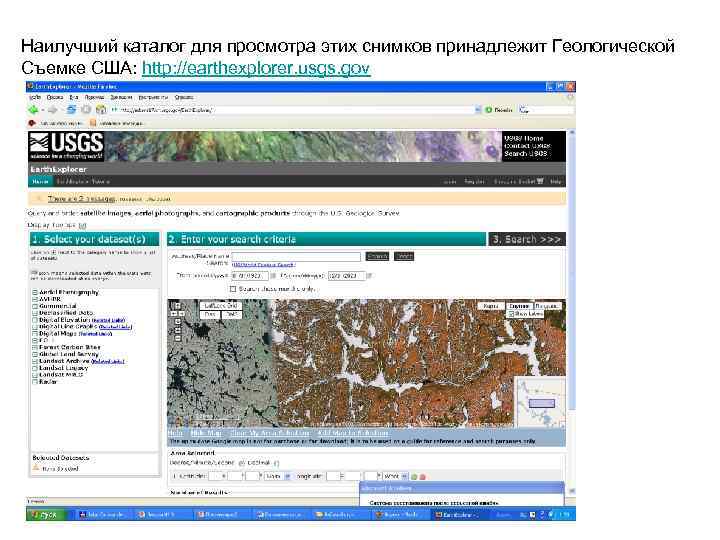Expand the Landsat Legacy category

34,368
